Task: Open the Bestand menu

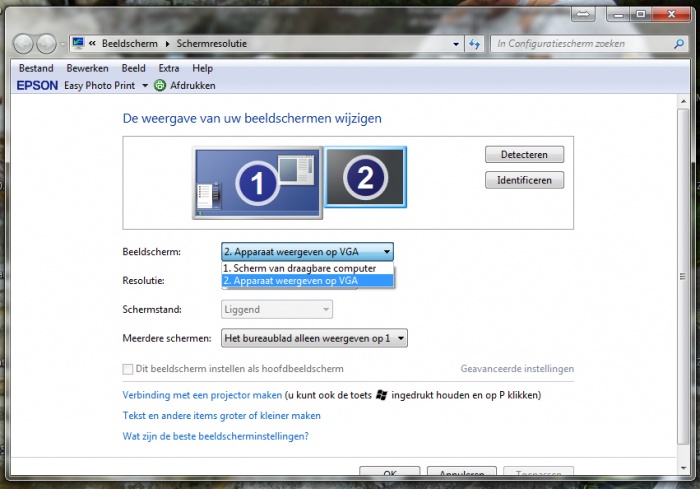Action: pyautogui.click(x=36, y=68)
